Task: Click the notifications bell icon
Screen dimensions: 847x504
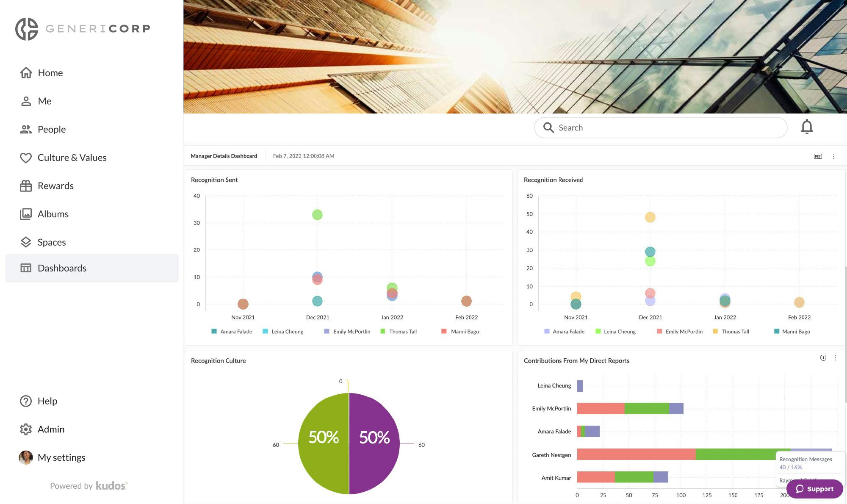Action: tap(807, 127)
